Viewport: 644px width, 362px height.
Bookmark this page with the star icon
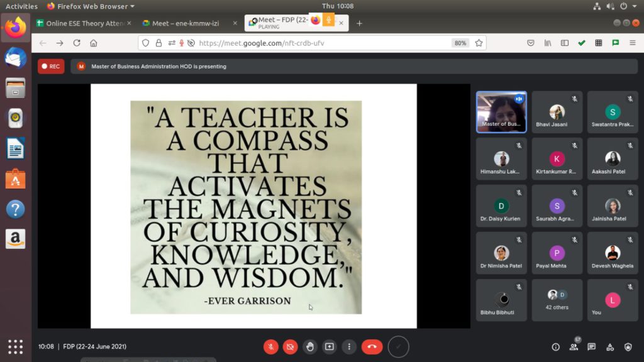point(479,43)
